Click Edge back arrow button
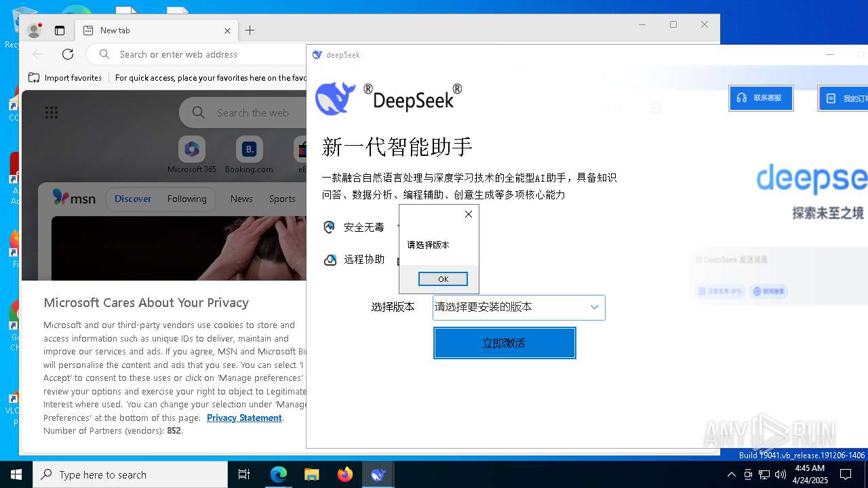The height and width of the screenshot is (488, 868). click(38, 54)
